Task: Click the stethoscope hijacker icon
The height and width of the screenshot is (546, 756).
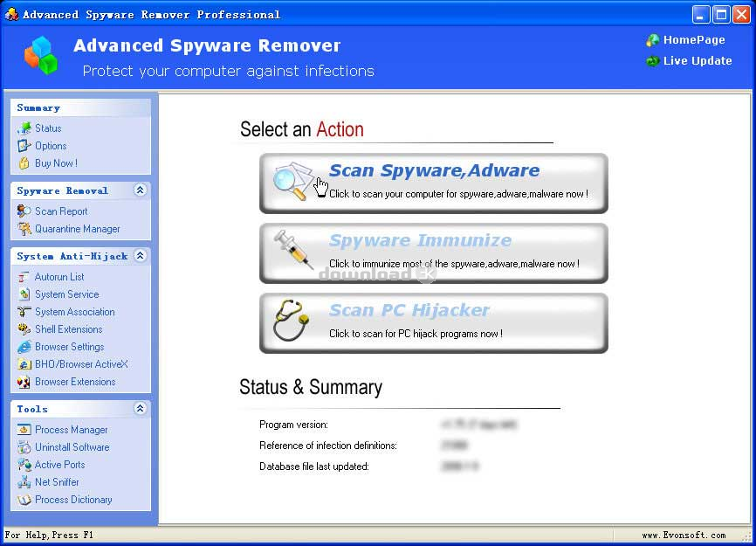Action: tap(291, 320)
